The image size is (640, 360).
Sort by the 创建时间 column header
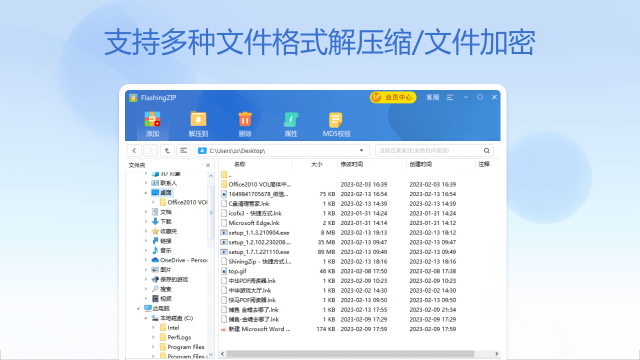(420, 164)
